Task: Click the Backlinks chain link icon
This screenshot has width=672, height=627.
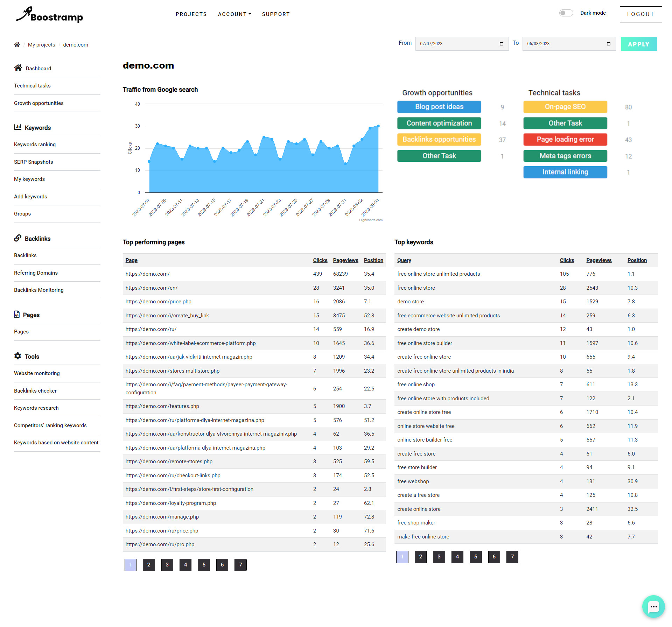Action: pyautogui.click(x=17, y=238)
